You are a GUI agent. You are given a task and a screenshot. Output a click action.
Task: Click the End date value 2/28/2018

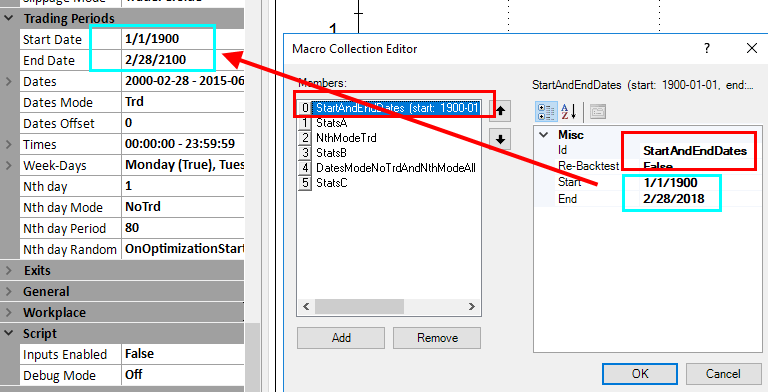tap(673, 199)
